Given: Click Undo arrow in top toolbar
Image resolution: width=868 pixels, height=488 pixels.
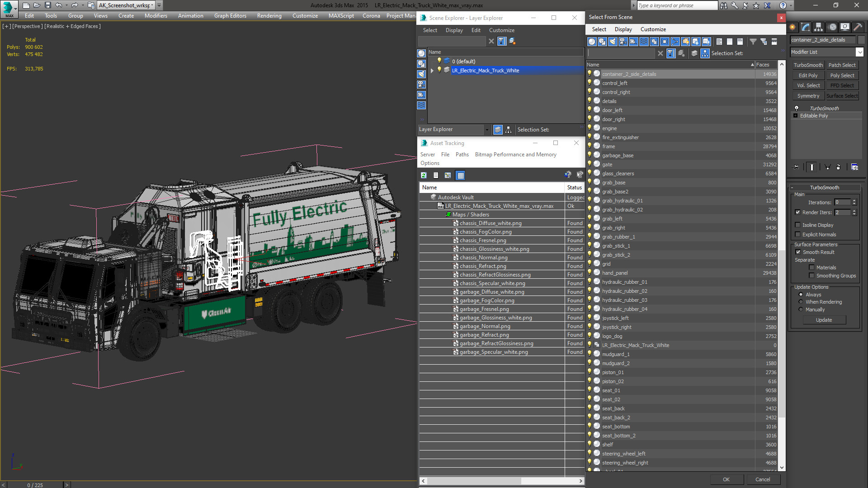Looking at the screenshot, I should [59, 5].
